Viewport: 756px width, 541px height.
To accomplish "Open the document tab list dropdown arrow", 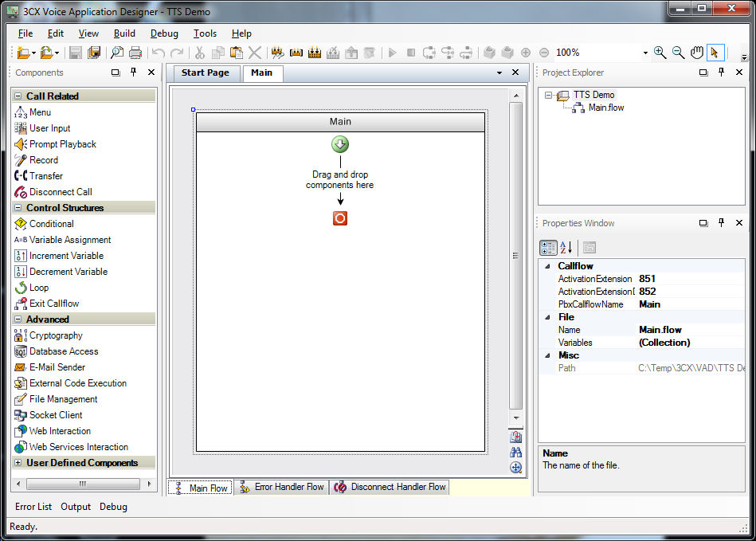I will [x=499, y=73].
